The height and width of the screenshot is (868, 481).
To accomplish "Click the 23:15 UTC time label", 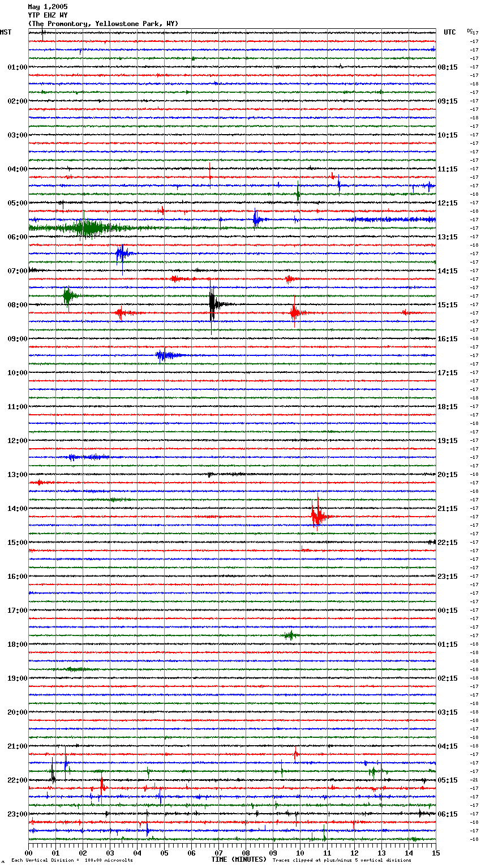I will (448, 577).
